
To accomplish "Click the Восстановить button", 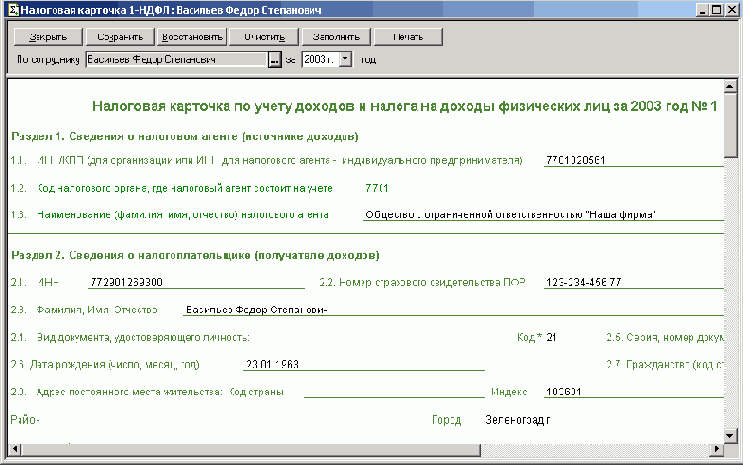I will coord(191,37).
